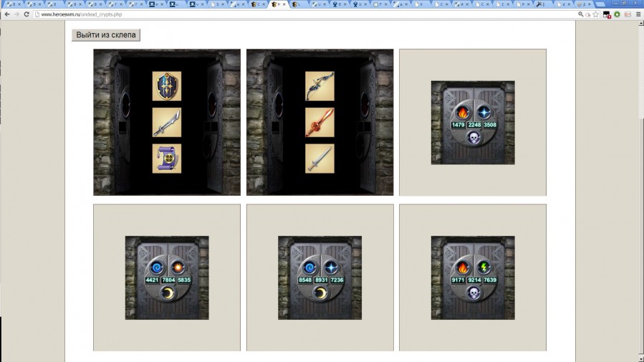Click the number 8931 on the door
The image size is (644, 362).
[321, 280]
